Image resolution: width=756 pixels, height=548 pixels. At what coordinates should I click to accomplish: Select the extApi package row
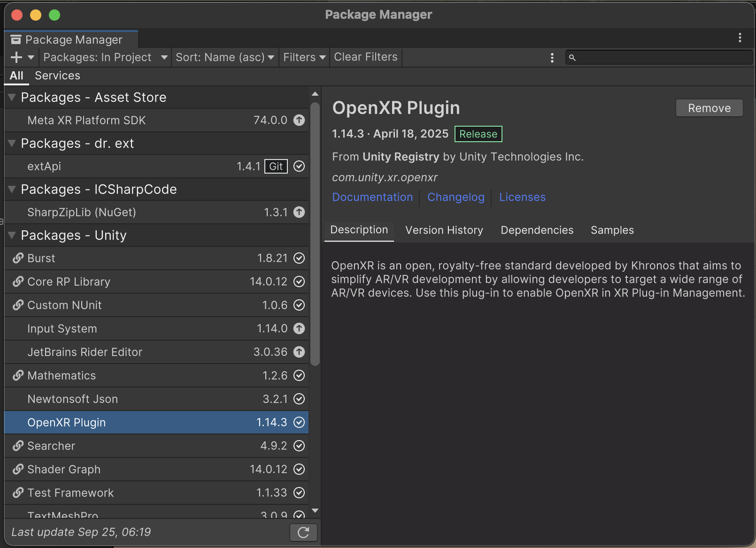click(156, 167)
